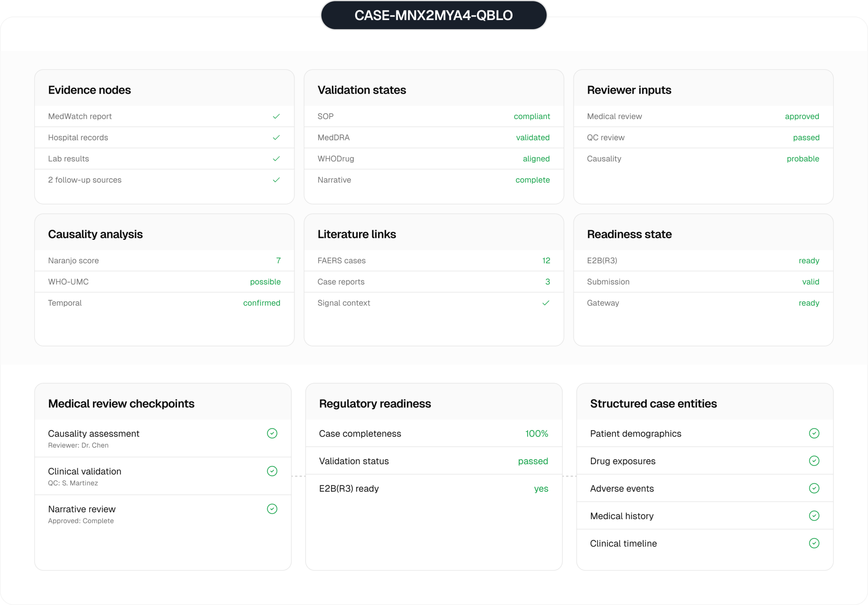Click the 'Signal context' row label
Image resolution: width=868 pixels, height=605 pixels.
(344, 303)
